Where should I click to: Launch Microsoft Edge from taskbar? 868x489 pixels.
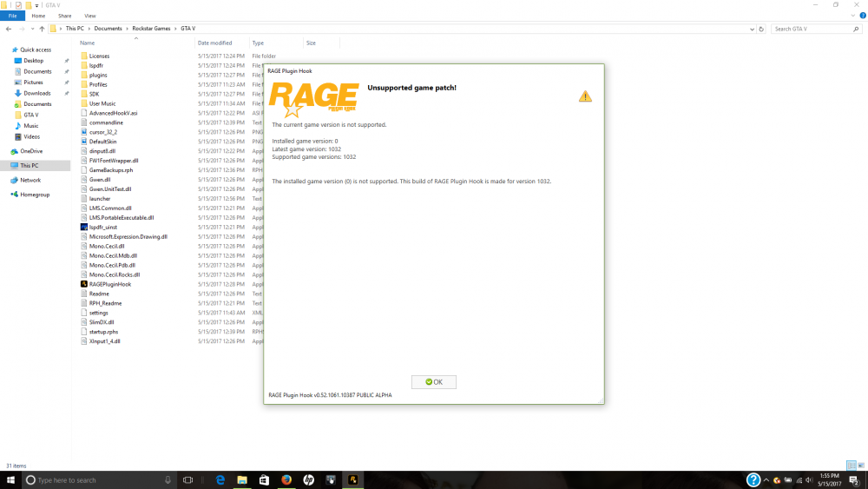(220, 480)
